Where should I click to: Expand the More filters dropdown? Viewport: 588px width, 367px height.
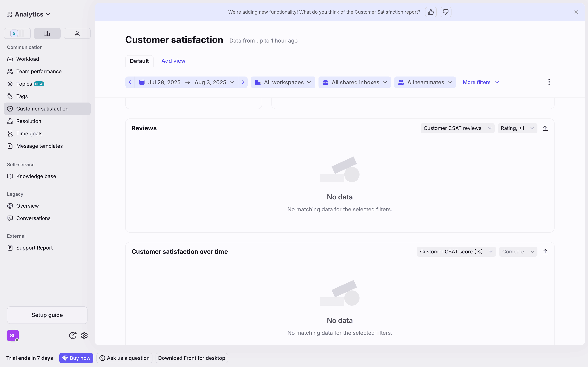[481, 82]
